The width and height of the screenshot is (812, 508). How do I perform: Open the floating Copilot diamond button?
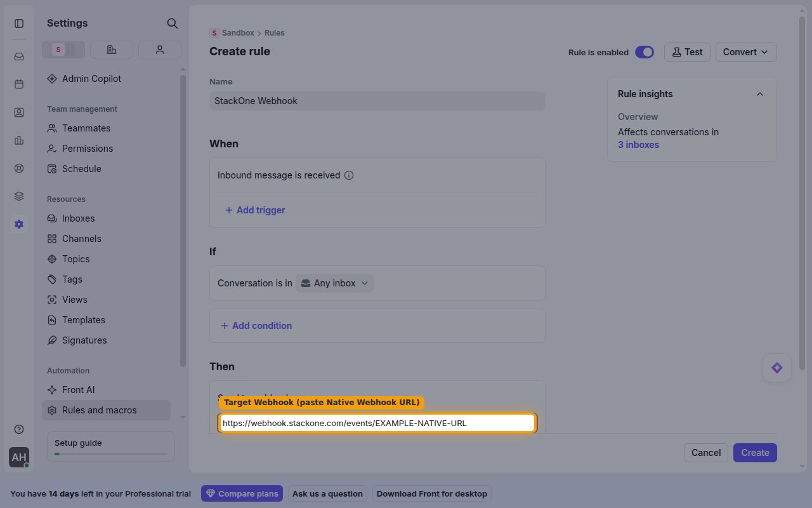[777, 368]
